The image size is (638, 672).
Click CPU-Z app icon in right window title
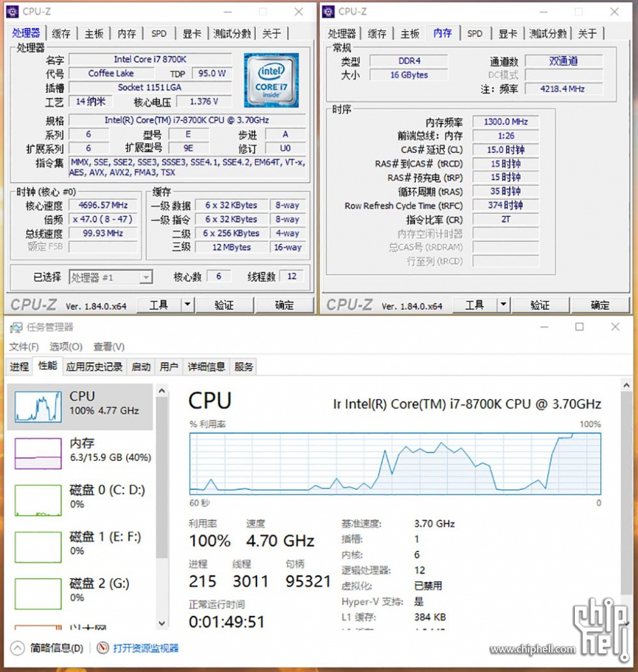coord(328,12)
